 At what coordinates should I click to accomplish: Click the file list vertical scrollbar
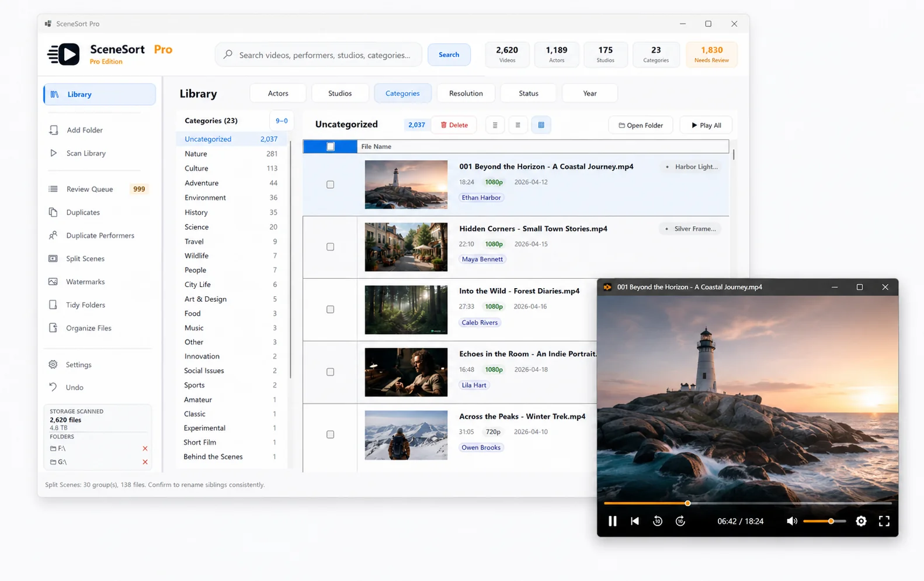tap(734, 154)
